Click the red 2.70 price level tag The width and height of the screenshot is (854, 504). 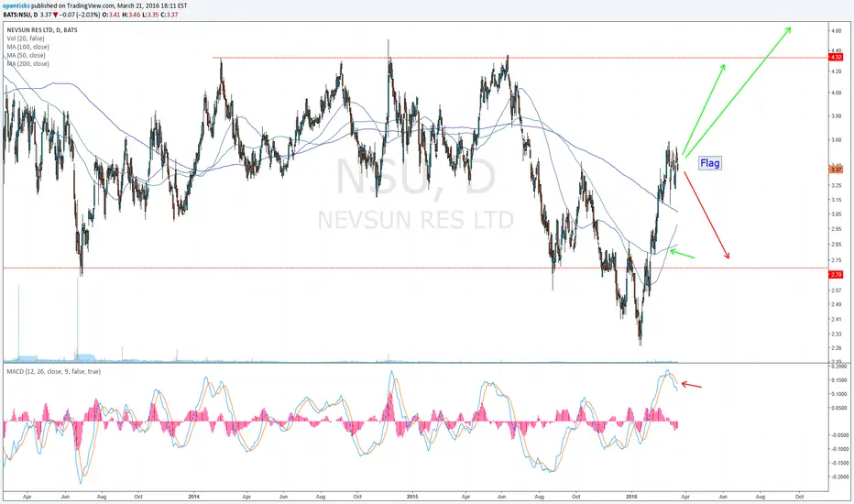836,275
